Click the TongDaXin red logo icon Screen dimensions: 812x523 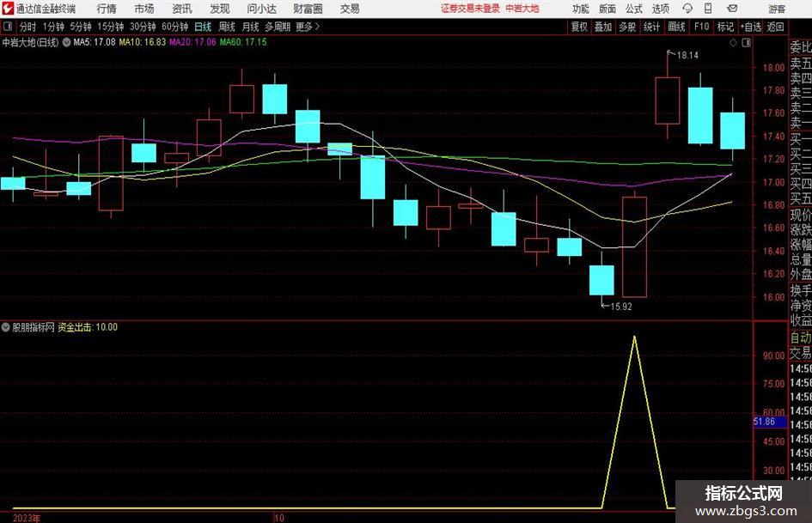(8, 9)
